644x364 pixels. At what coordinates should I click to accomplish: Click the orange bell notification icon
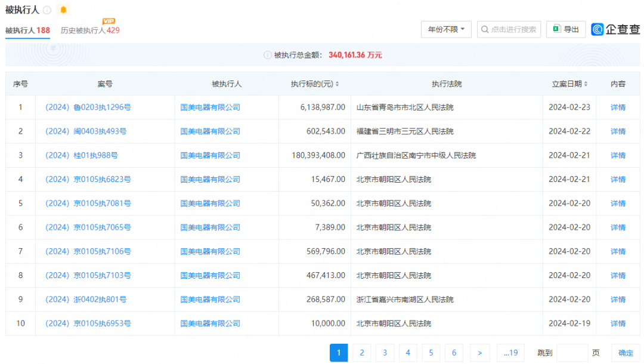pyautogui.click(x=63, y=10)
